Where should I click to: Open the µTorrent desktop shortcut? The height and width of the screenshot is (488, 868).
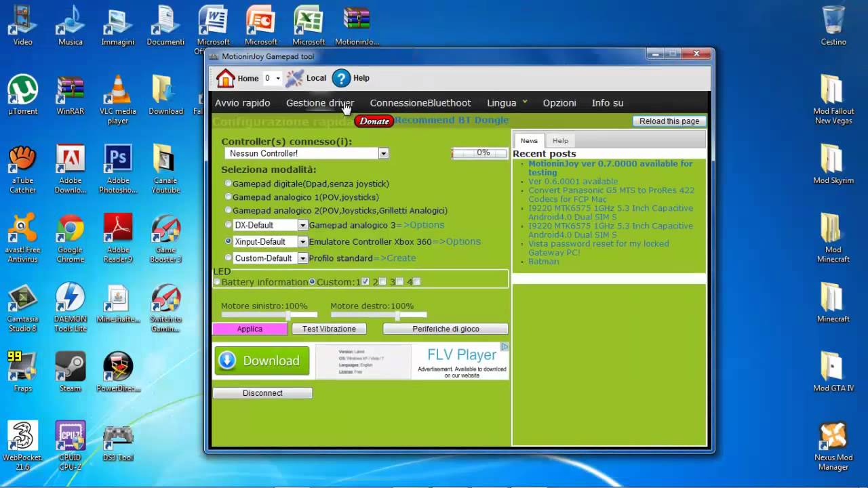click(x=22, y=95)
